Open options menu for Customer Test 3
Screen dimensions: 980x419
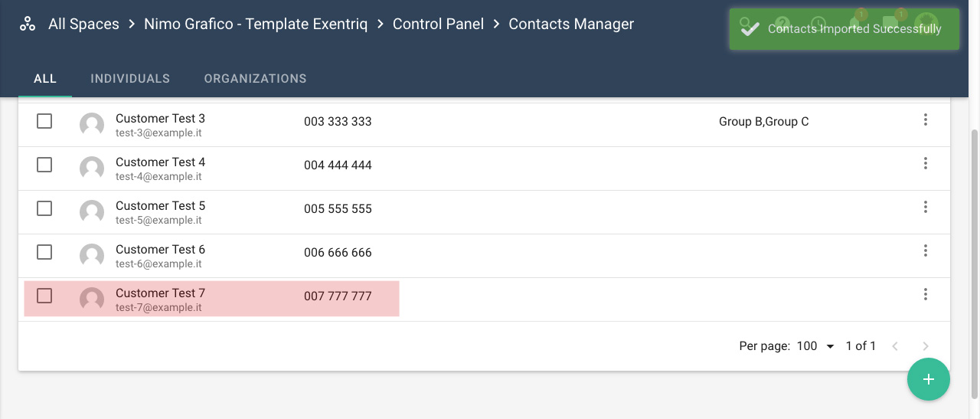pos(926,119)
